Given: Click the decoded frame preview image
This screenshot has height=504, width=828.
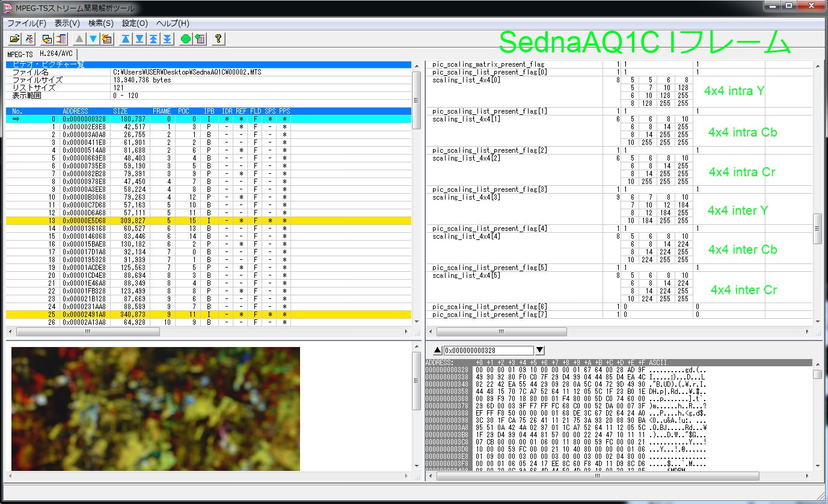Looking at the screenshot, I should pos(155,408).
